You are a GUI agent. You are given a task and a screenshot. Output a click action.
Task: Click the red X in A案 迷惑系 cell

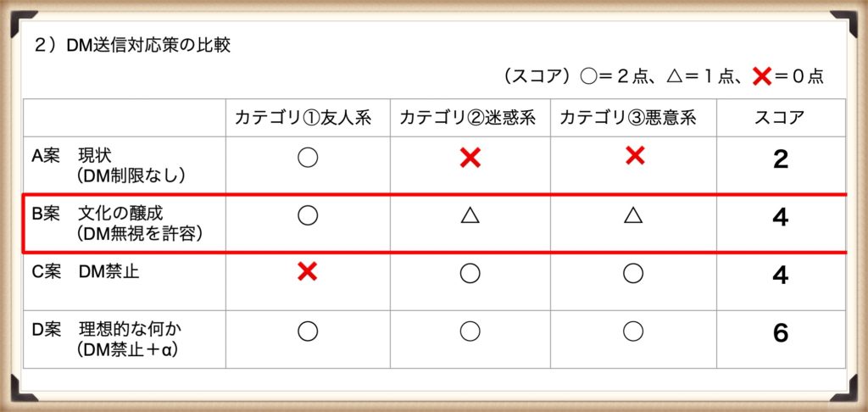tap(470, 159)
